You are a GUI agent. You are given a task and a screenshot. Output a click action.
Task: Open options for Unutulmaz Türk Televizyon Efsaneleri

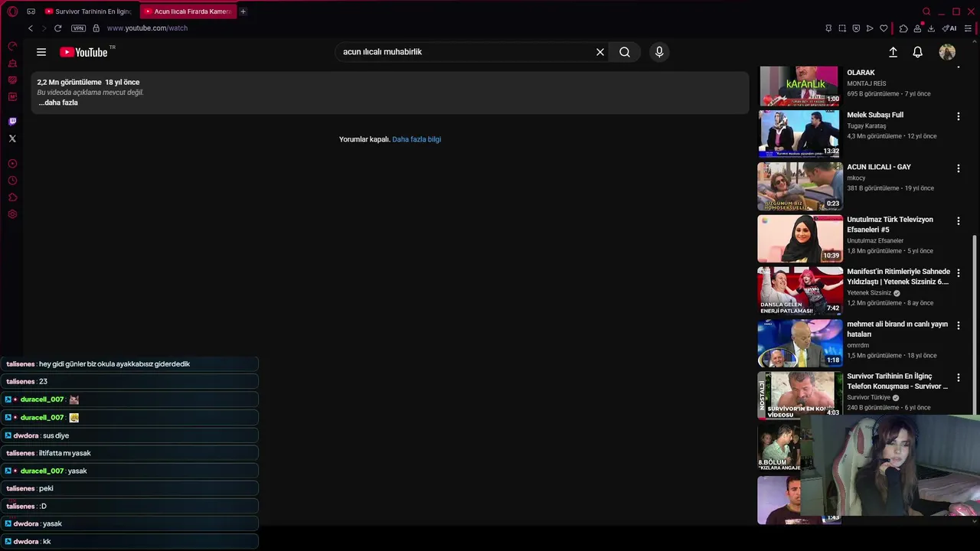tap(958, 221)
